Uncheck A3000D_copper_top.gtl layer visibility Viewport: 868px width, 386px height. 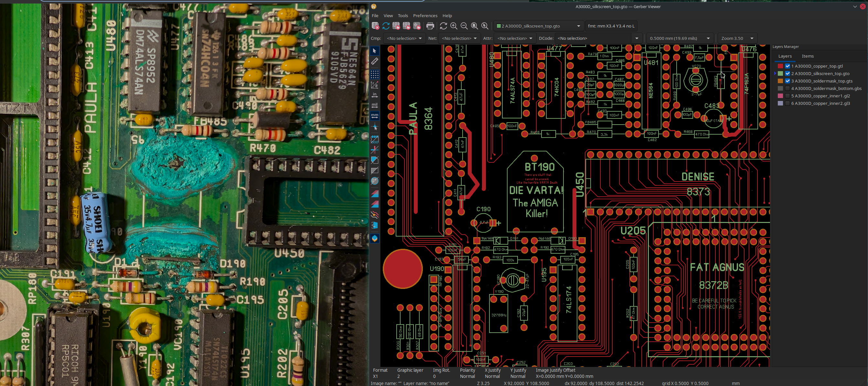(788, 66)
